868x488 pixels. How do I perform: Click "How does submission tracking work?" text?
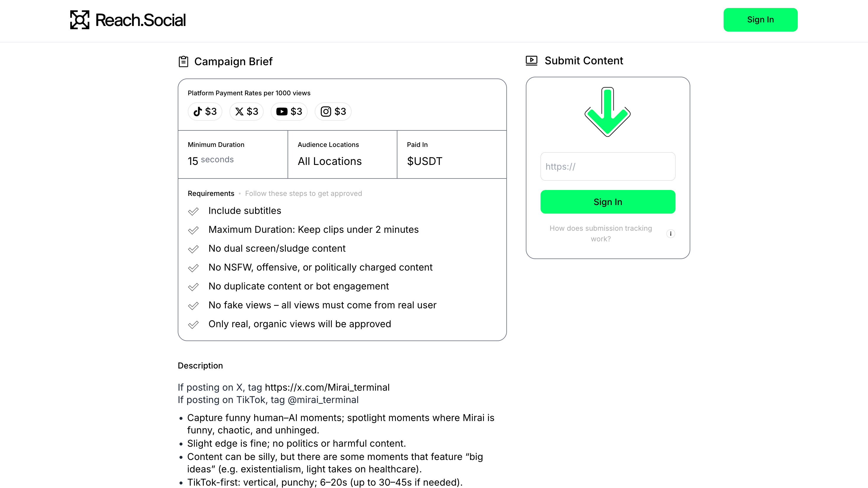[601, 233]
